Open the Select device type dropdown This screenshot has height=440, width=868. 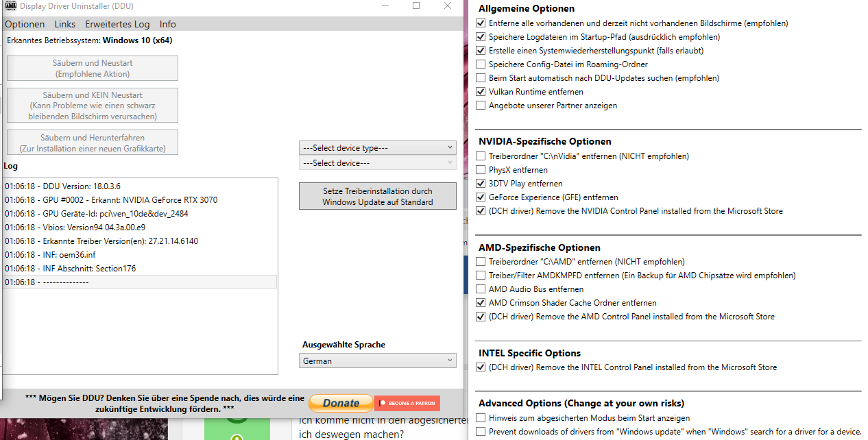(378, 148)
